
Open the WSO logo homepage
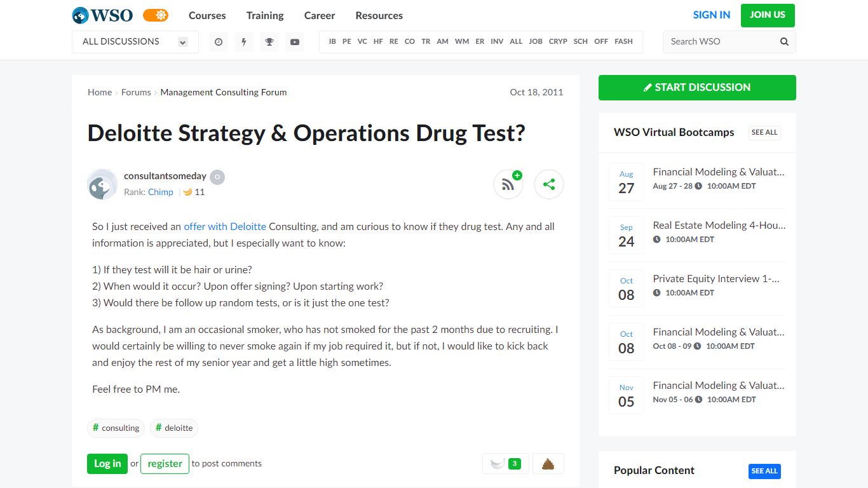pyautogui.click(x=102, y=15)
